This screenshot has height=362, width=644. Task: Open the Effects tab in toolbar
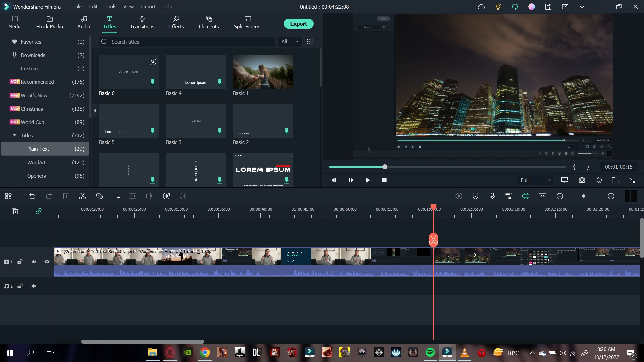point(176,22)
